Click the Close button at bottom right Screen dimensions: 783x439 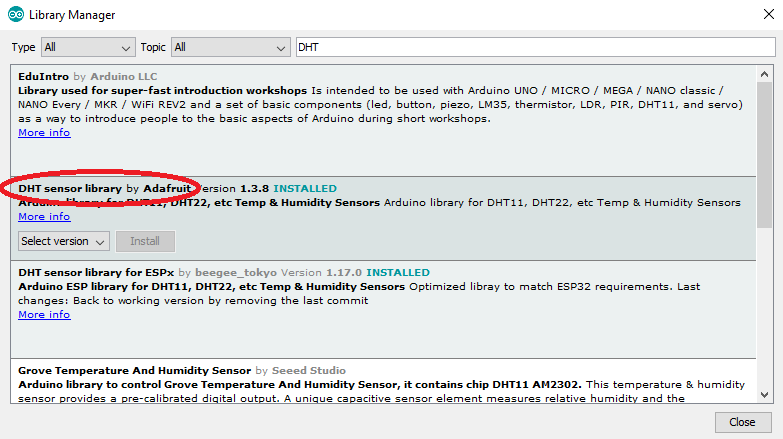(742, 422)
